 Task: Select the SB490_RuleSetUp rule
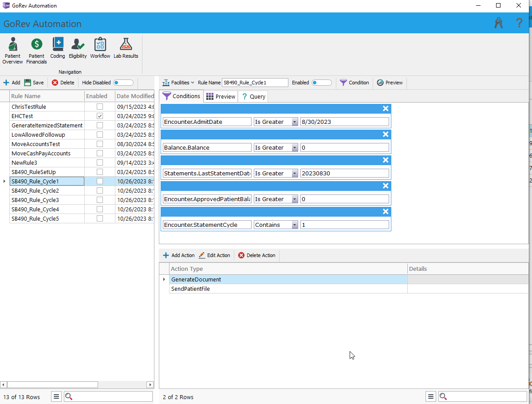(47, 172)
